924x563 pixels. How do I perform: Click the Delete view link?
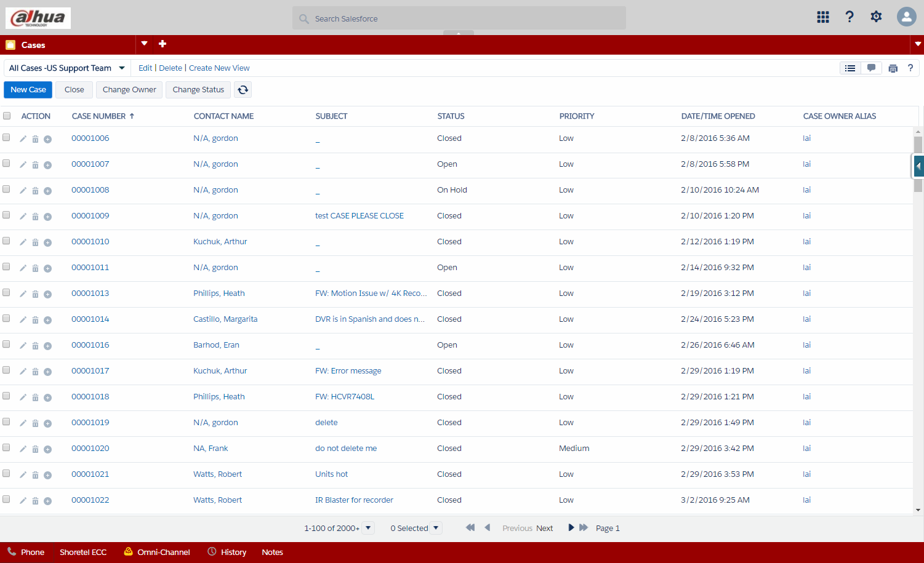pos(171,68)
